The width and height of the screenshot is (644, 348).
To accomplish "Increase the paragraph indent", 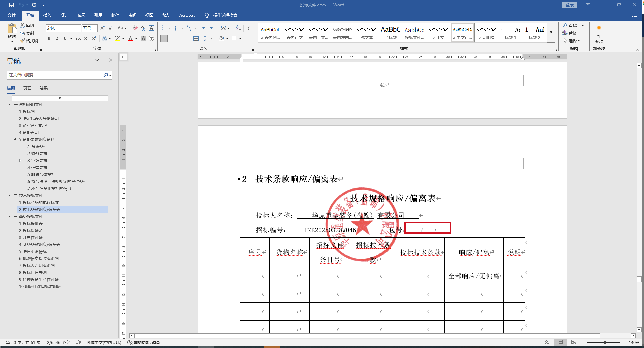I will (x=213, y=28).
